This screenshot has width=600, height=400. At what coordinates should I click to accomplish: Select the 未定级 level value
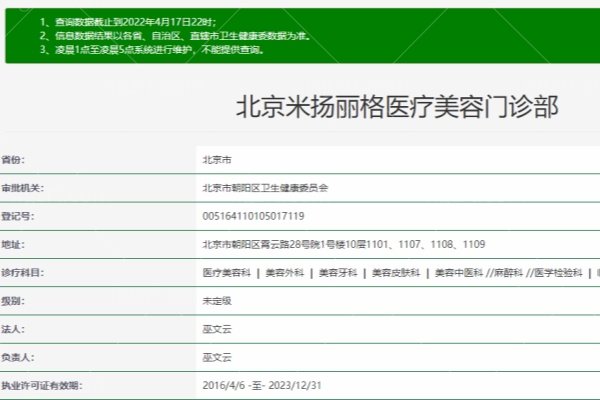tap(217, 301)
